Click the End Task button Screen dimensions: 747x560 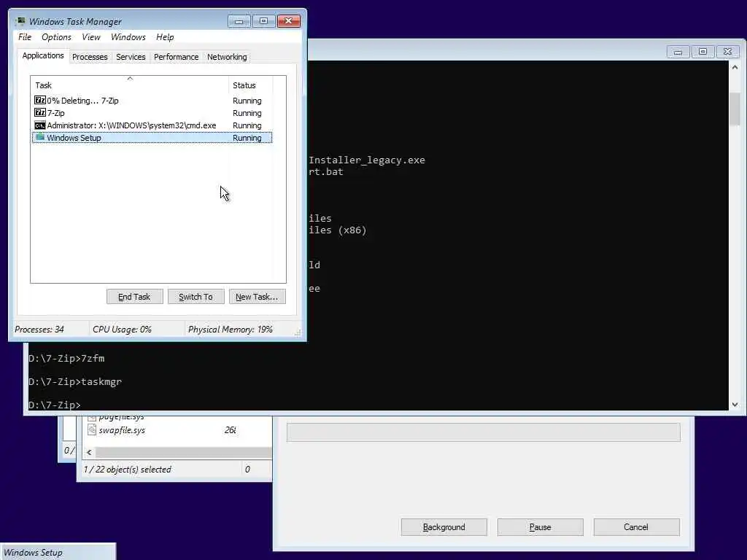134,297
